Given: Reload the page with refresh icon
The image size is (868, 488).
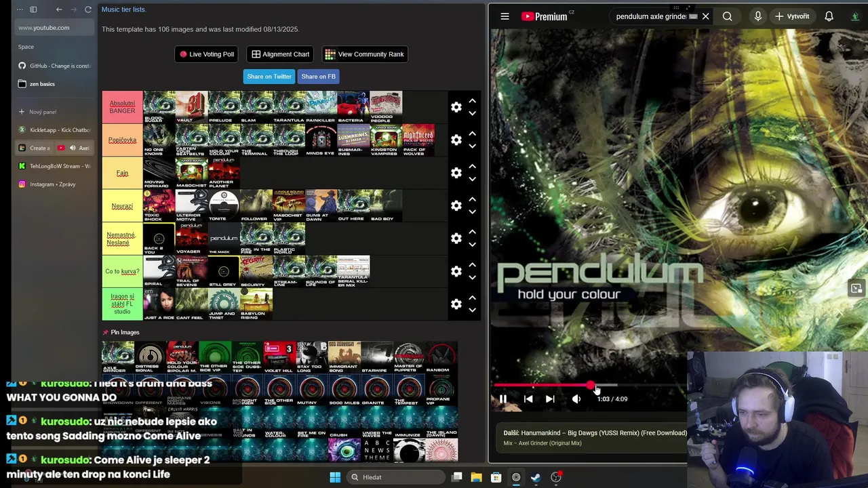Looking at the screenshot, I should click(x=88, y=9).
